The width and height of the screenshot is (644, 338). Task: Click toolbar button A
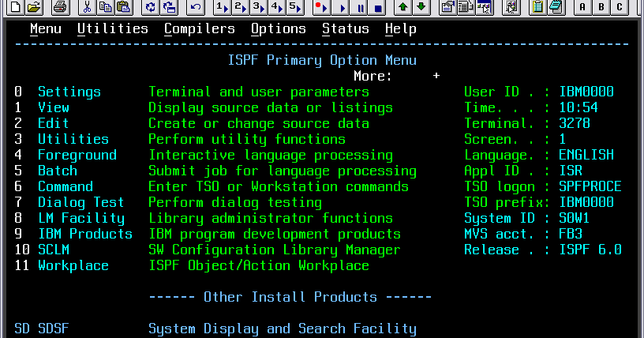(582, 6)
